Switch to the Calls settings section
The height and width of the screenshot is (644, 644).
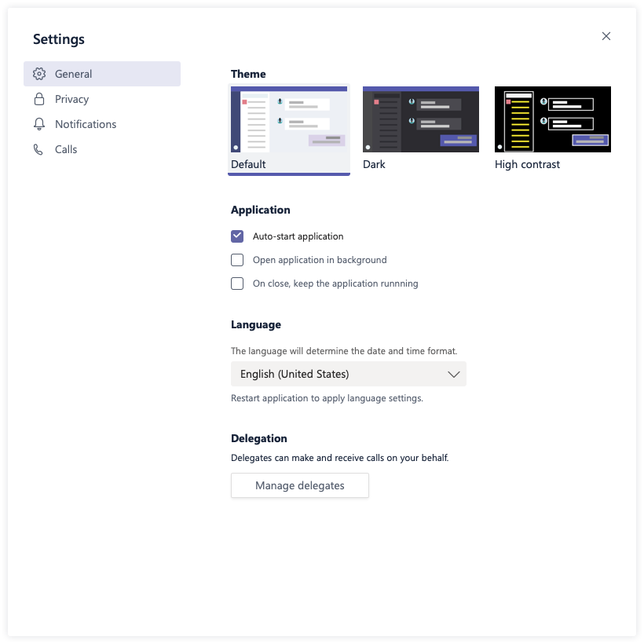point(66,148)
